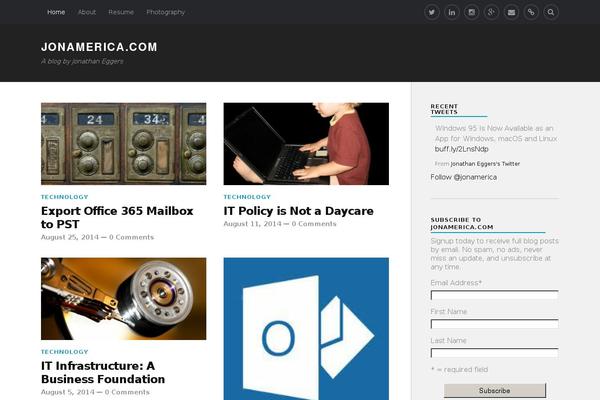The image size is (600, 400).
Task: Open the Google Plus social icon
Action: click(x=491, y=12)
